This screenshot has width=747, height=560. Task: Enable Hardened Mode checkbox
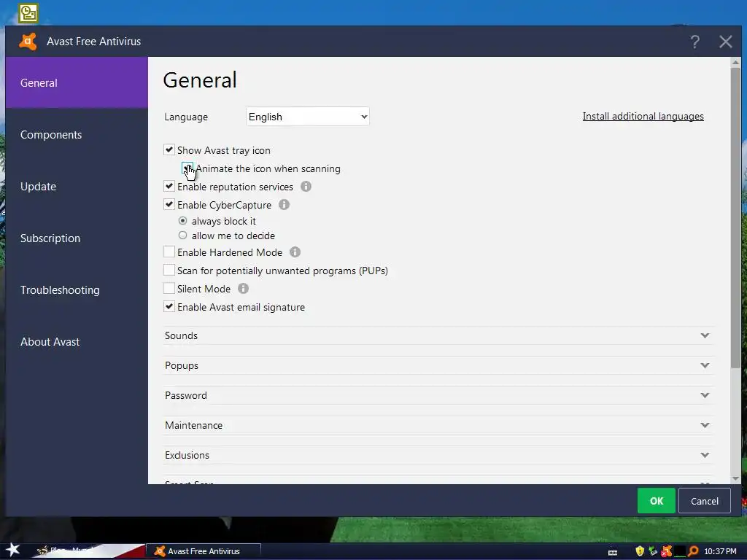169,252
